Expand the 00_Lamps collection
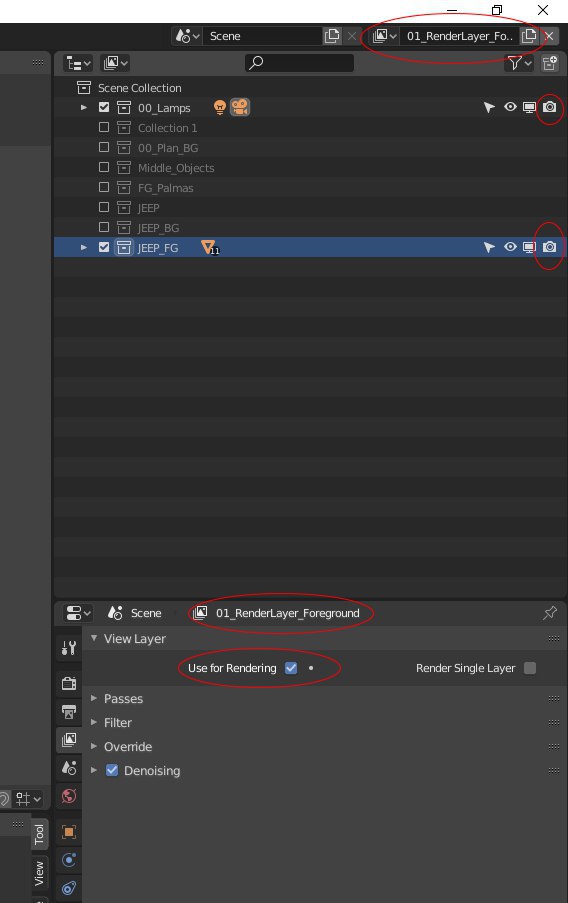The height and width of the screenshot is (903, 568). click(x=84, y=108)
